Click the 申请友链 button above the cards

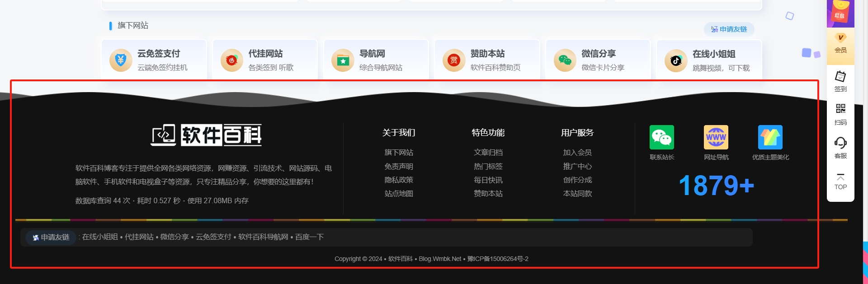click(729, 29)
